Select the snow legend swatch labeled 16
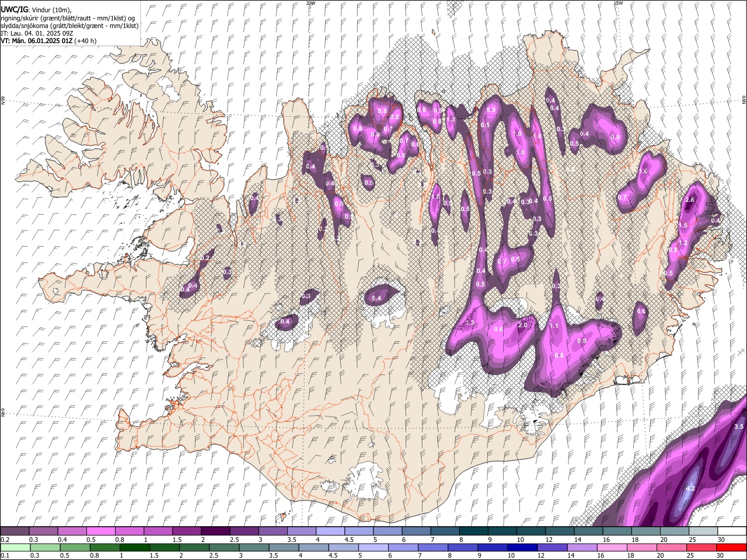Viewport: 747px width, 560px height. 617,531
